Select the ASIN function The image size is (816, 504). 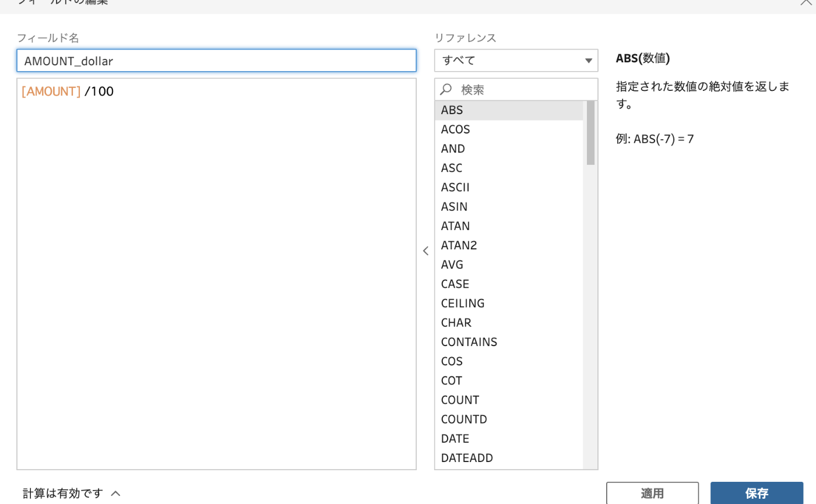(509, 206)
